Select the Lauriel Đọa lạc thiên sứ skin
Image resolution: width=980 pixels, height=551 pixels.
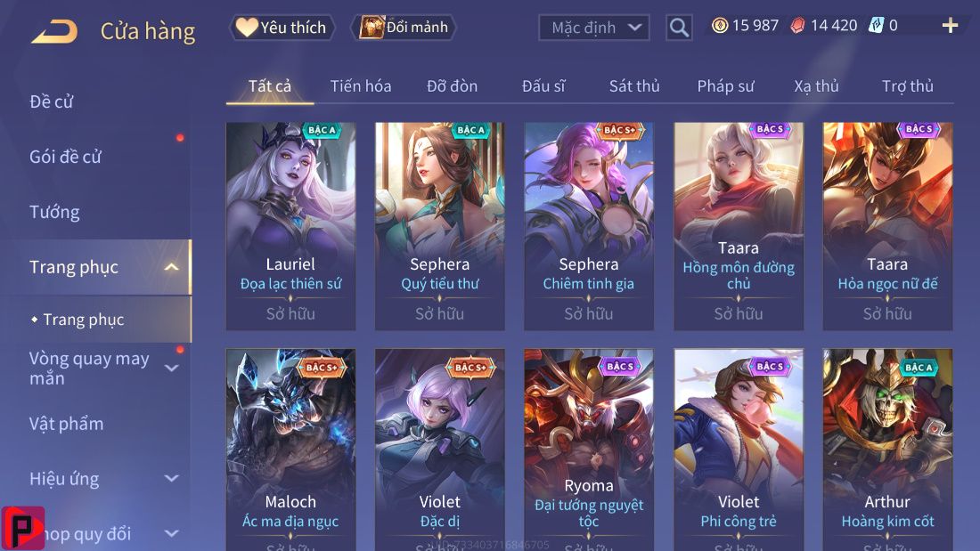[x=290, y=226]
